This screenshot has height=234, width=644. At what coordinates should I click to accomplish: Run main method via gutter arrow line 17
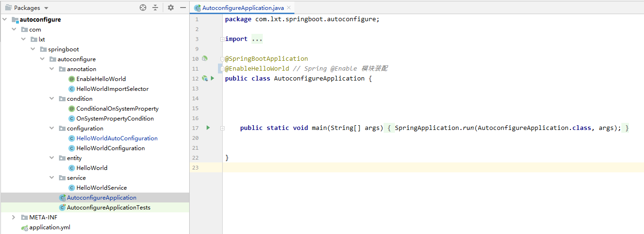coord(208,128)
